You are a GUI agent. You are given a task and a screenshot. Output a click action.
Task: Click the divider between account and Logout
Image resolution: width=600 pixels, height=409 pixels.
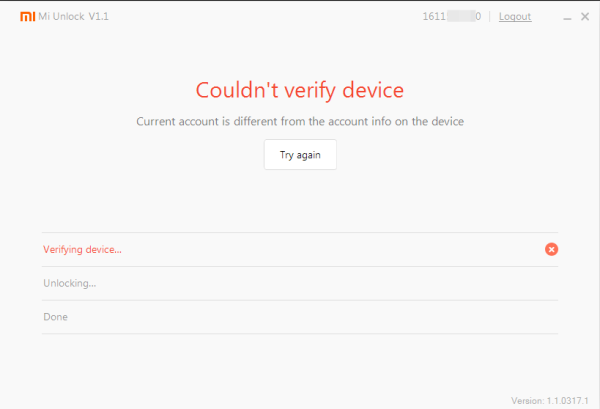(490, 16)
